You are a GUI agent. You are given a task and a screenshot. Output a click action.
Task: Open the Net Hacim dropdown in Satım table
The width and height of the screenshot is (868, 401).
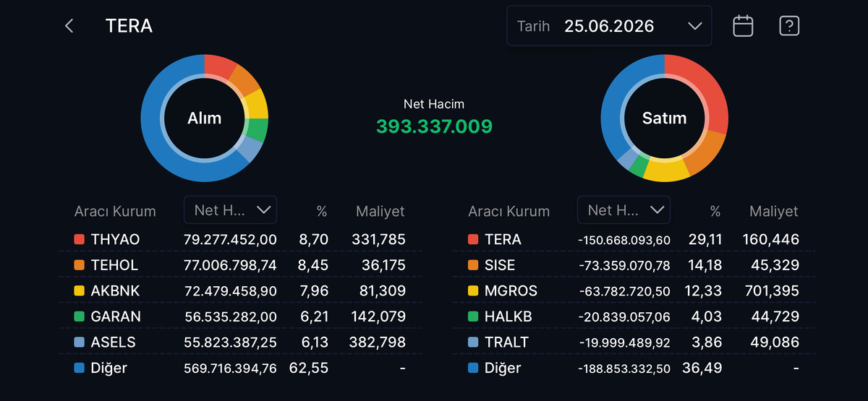click(624, 210)
